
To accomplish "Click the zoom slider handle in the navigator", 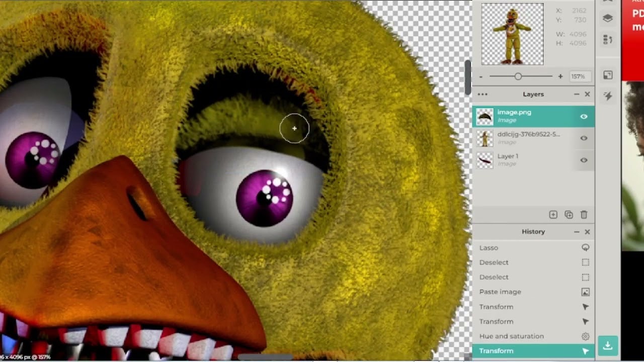I will point(518,76).
